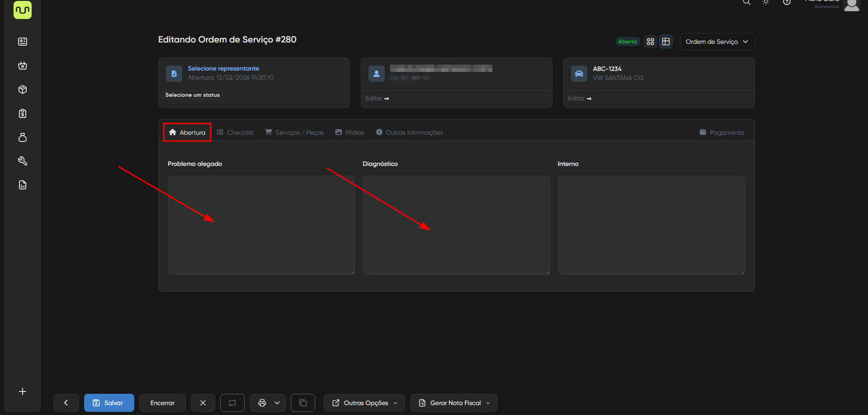Open the wrench services sidebar icon
Screen dimensions: 868x415
[x=23, y=161]
